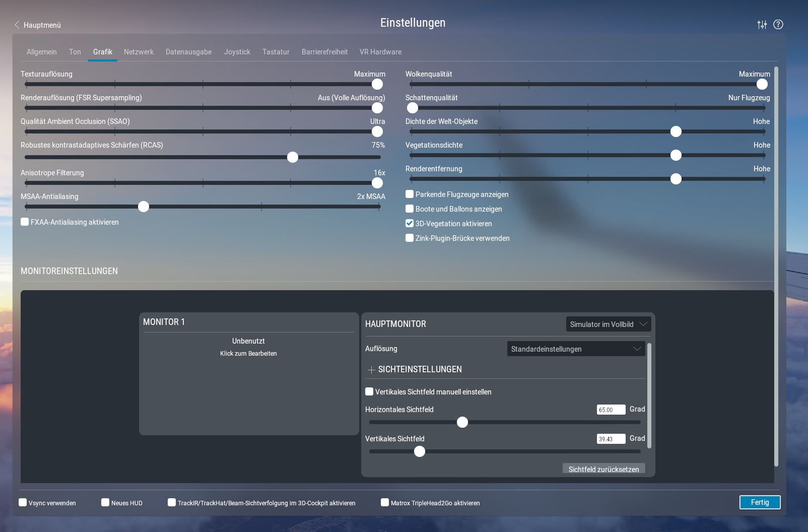The image size is (808, 532).
Task: Click the back arrow beside Hauptmenü
Action: pyautogui.click(x=17, y=25)
